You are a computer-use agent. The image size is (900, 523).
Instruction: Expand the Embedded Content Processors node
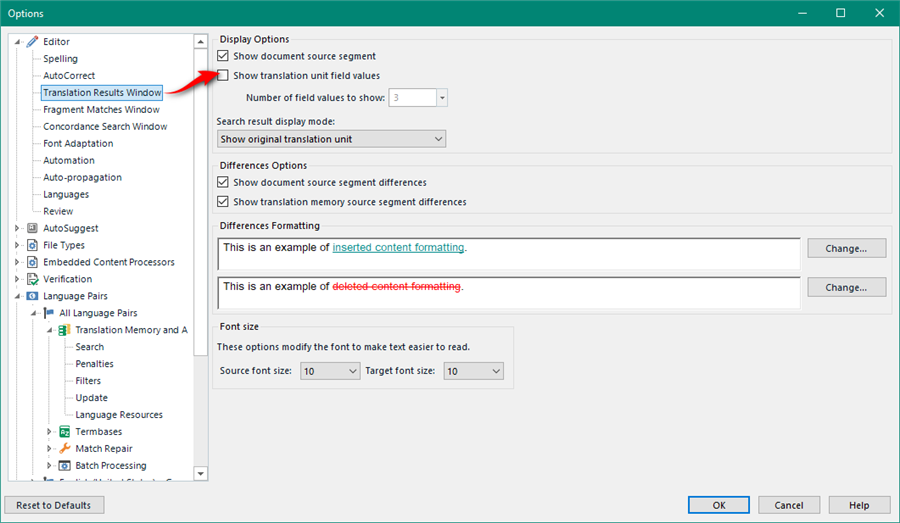pos(17,262)
